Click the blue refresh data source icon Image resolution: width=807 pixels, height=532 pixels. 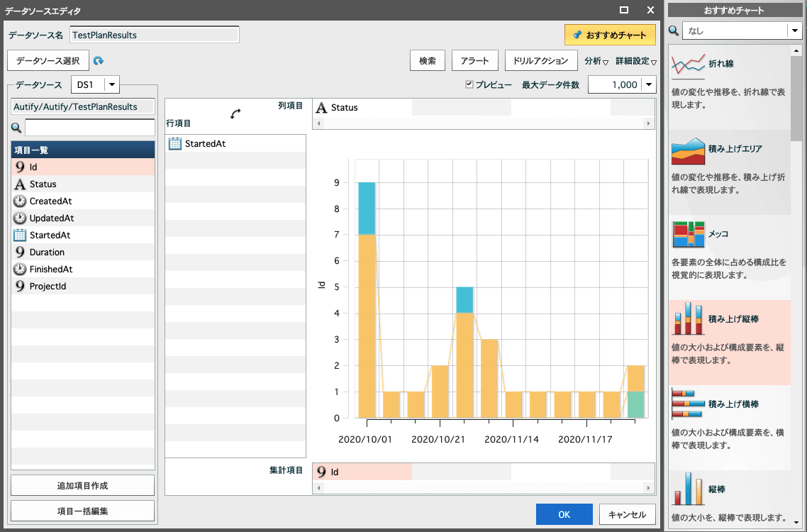(99, 61)
